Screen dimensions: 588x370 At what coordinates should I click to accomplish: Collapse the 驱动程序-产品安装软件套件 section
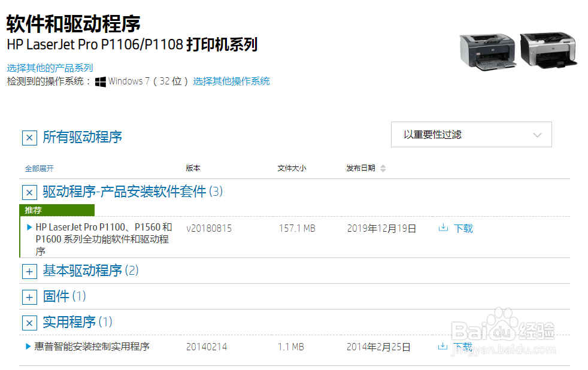29,193
